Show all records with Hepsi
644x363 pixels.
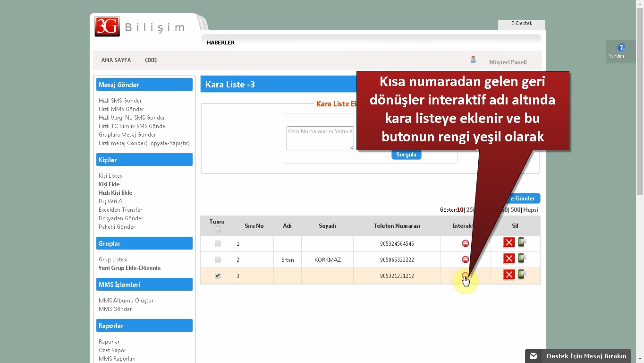pyautogui.click(x=530, y=210)
